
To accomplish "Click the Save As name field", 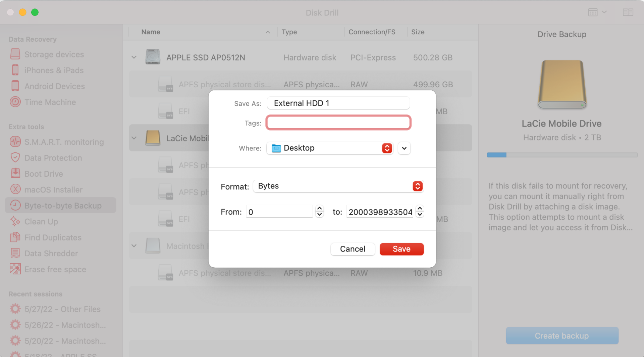I will tap(338, 103).
